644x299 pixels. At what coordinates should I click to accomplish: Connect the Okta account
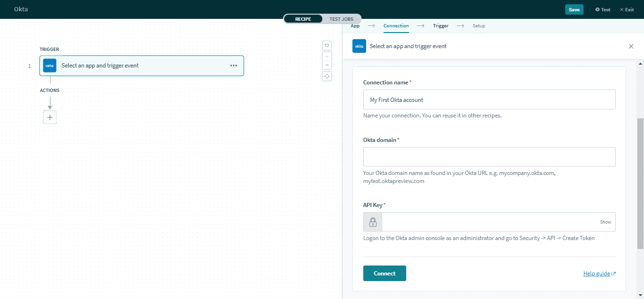point(384,273)
